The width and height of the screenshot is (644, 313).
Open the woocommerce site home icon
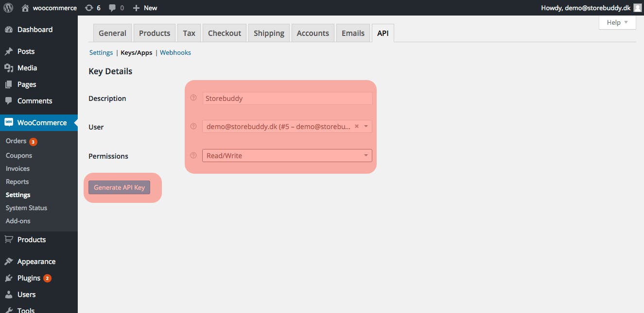26,8
